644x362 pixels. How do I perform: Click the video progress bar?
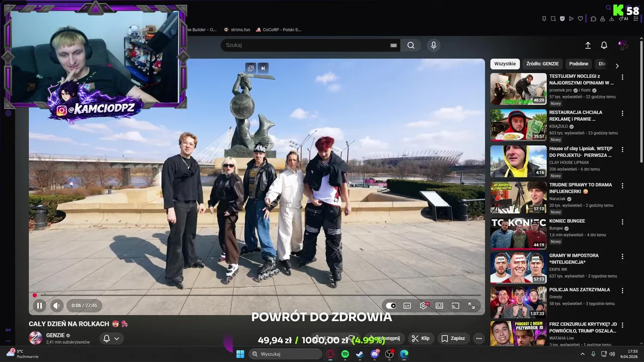tap(257, 295)
